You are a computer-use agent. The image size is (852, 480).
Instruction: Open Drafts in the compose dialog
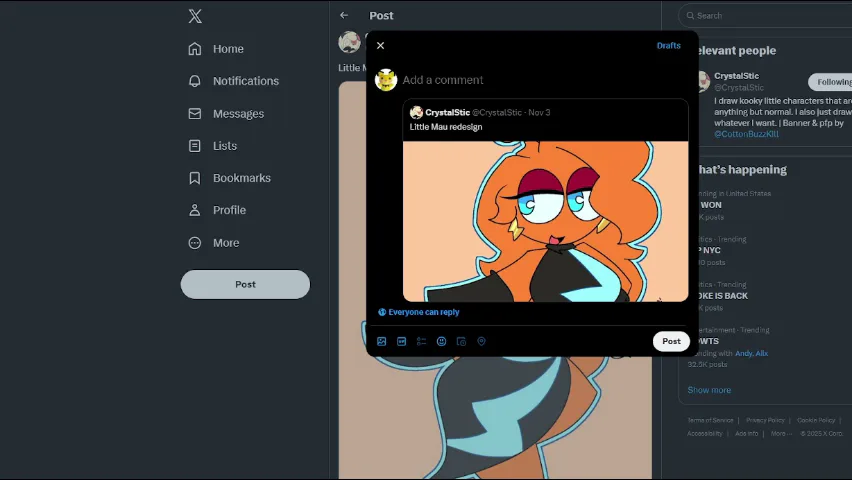[x=668, y=46]
